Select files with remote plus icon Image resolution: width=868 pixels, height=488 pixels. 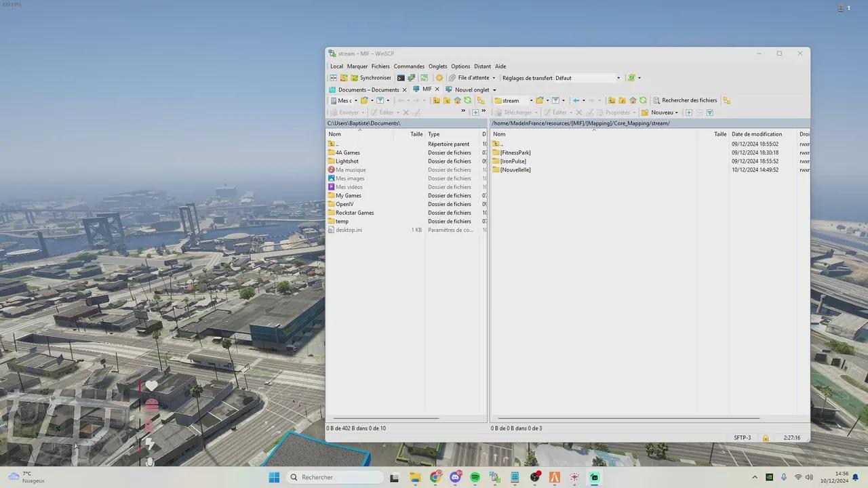(689, 113)
